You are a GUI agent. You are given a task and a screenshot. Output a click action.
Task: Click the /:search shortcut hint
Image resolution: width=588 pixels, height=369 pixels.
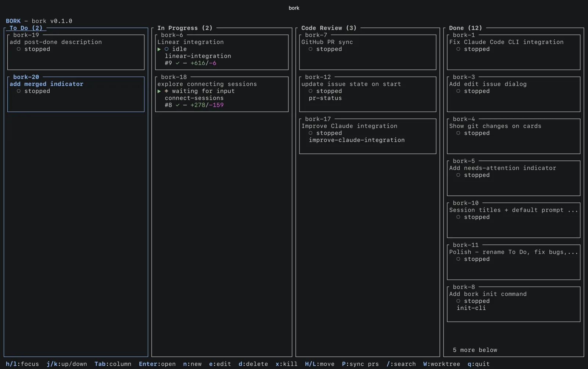401,364
